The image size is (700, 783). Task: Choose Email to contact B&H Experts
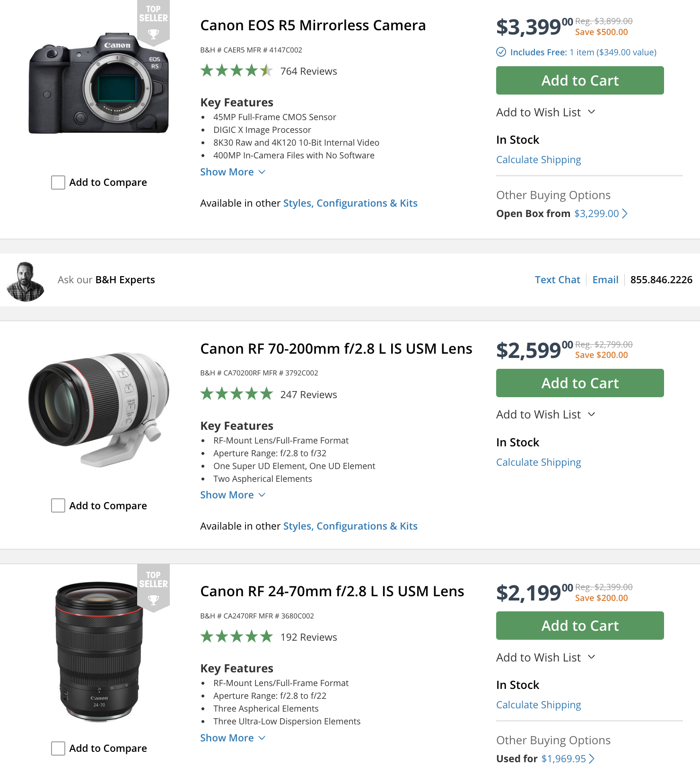(x=605, y=280)
